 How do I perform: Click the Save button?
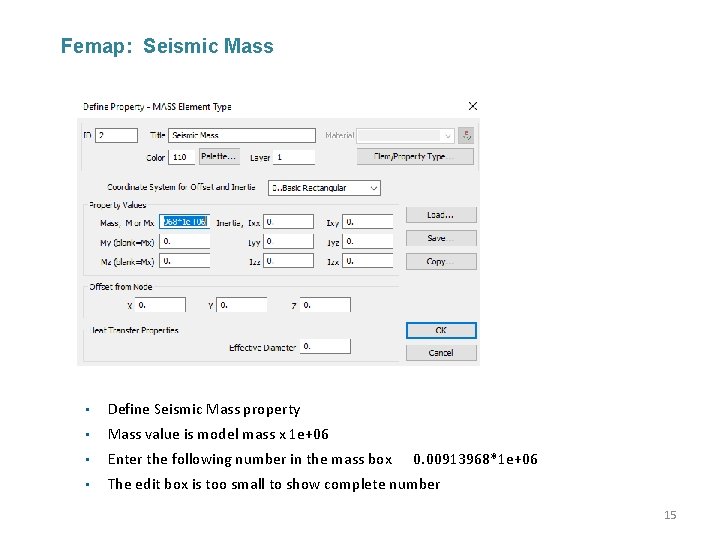pyautogui.click(x=441, y=238)
